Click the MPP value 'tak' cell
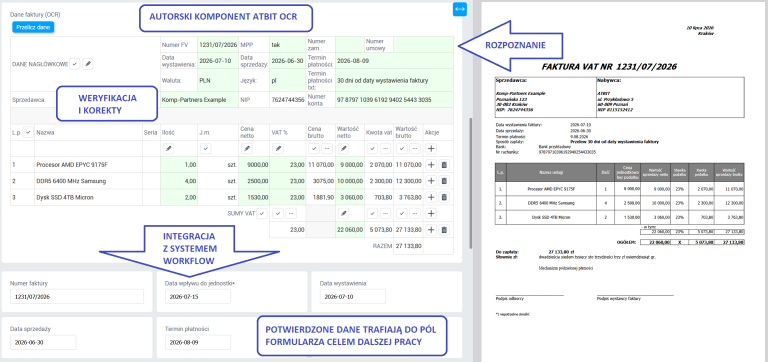This screenshot has height=362, width=768. 288,45
